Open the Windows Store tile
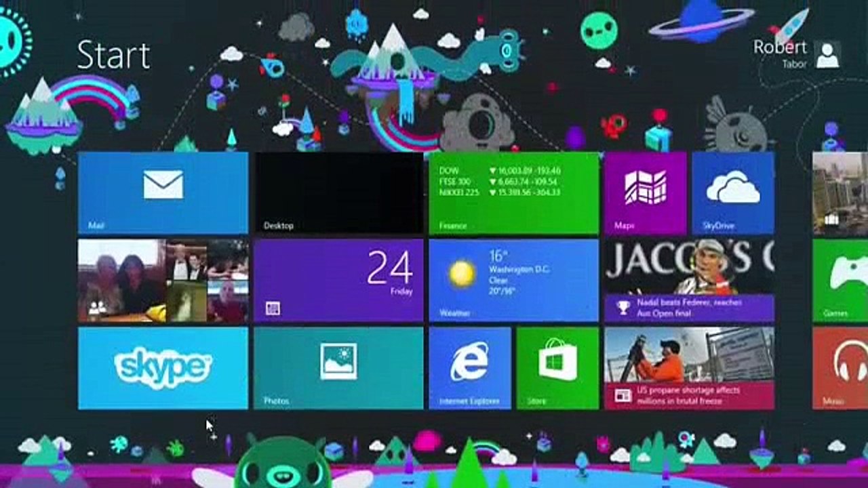 [x=557, y=368]
